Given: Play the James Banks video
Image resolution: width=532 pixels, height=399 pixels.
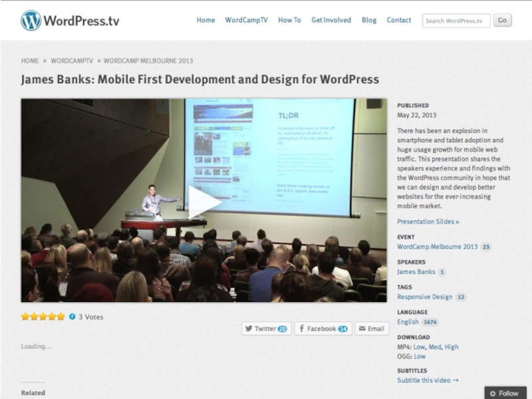Looking at the screenshot, I should point(205,202).
